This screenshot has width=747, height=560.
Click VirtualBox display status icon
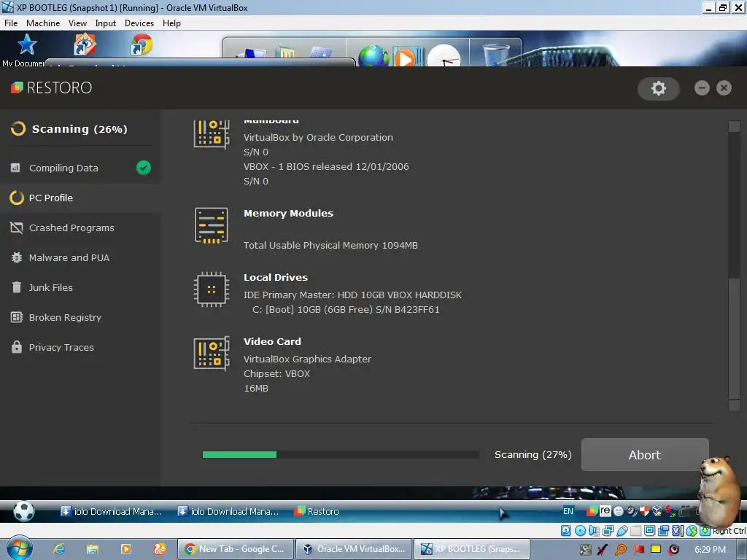(649, 531)
